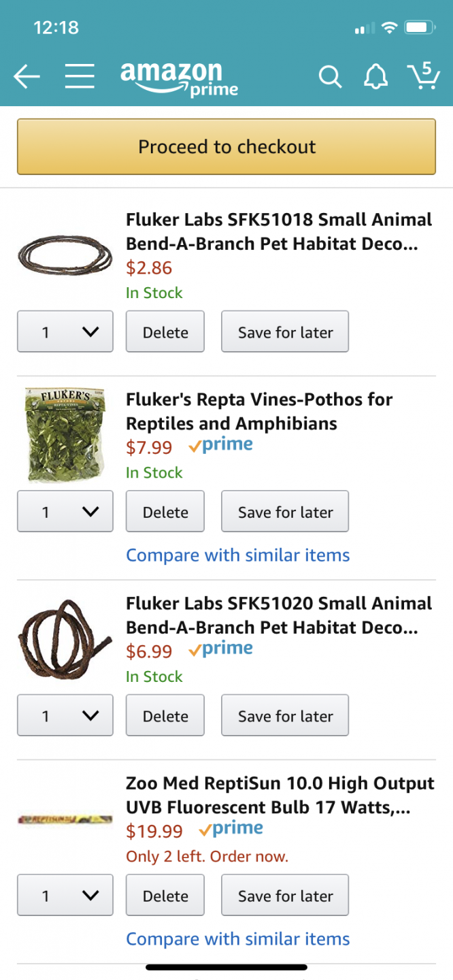
Task: Compare Repta Vines-Pothos with similar items
Action: [238, 555]
